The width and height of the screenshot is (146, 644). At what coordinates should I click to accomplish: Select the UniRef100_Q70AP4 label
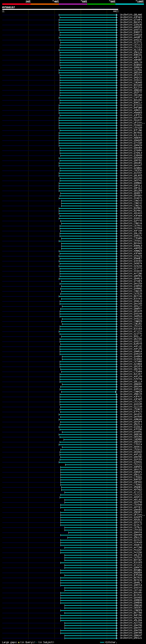[x=131, y=281]
